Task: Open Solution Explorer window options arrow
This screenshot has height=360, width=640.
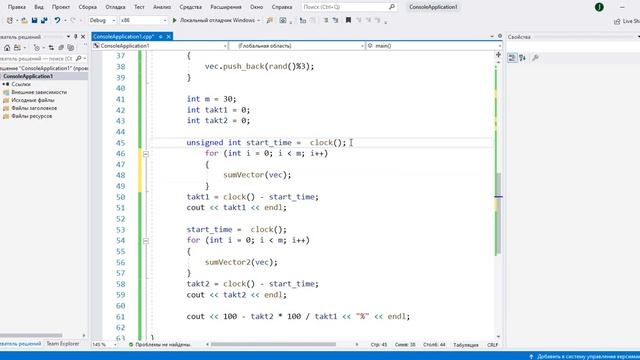Action: coord(68,37)
